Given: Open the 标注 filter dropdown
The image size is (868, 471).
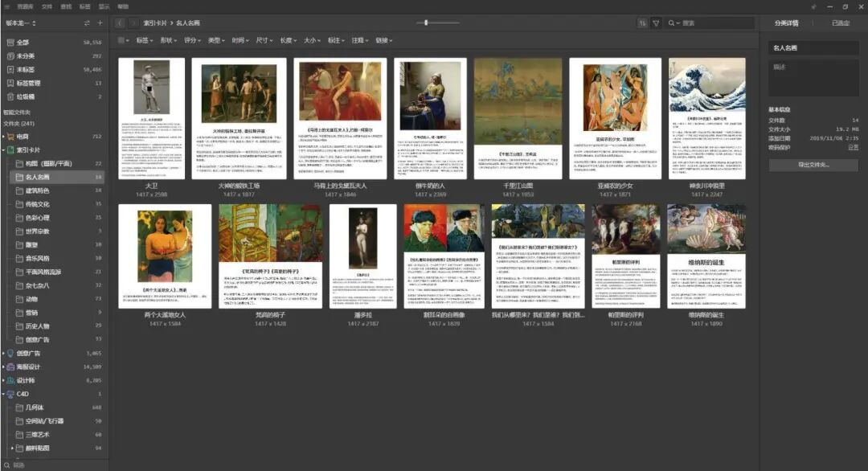Looking at the screenshot, I should [336, 40].
